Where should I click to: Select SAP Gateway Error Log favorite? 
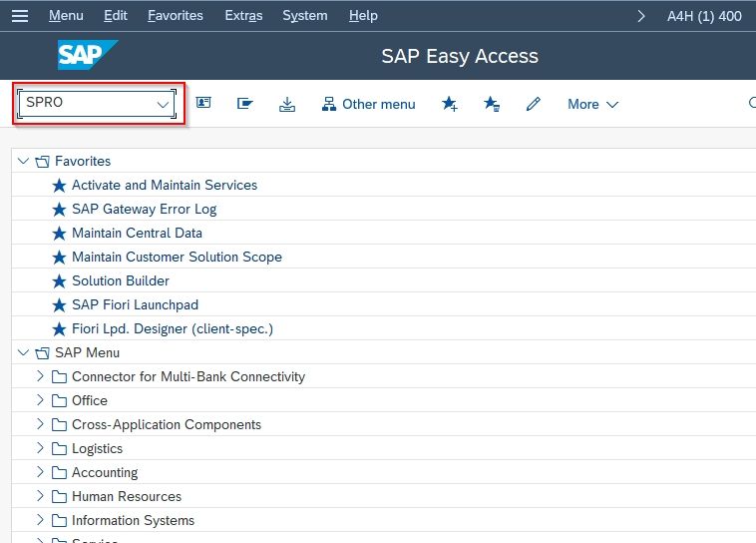(145, 210)
